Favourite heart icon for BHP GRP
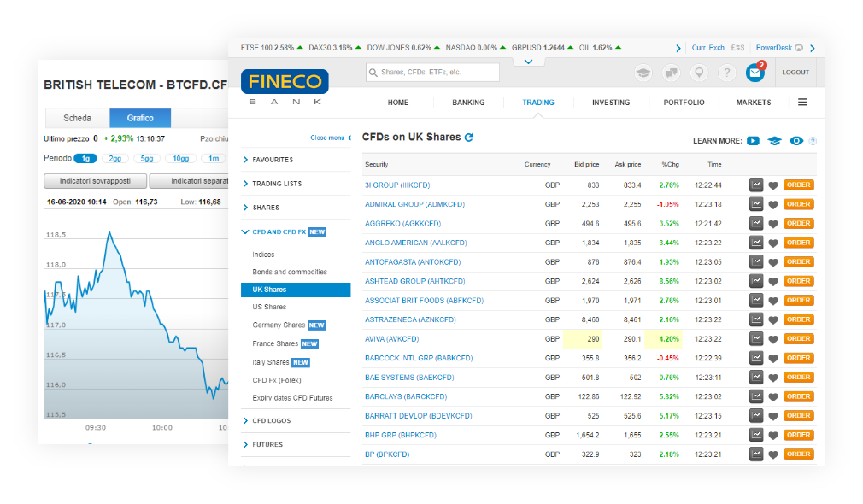863x504 pixels. [773, 436]
